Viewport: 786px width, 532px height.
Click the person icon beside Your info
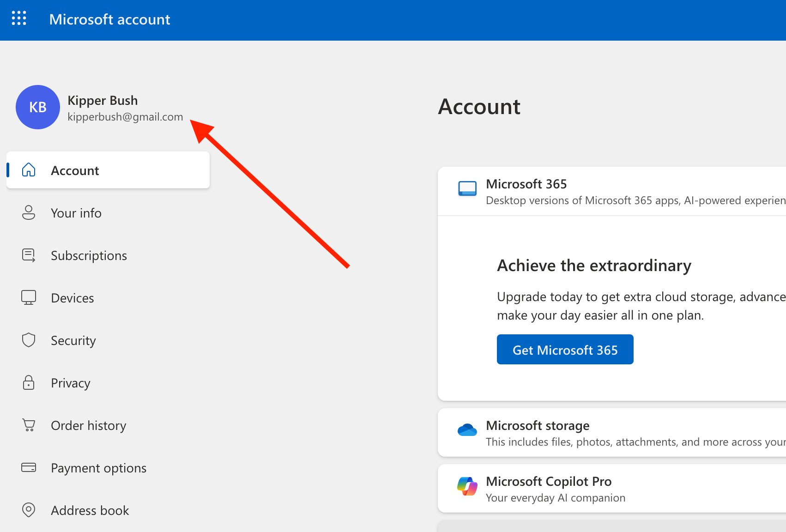(x=29, y=212)
